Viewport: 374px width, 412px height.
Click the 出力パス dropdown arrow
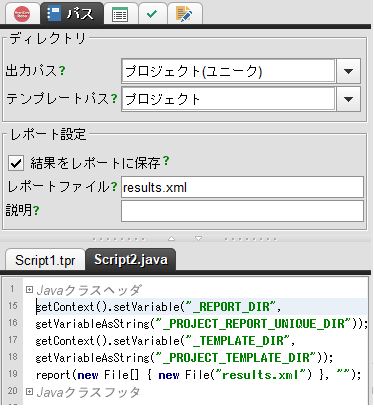tap(348, 71)
